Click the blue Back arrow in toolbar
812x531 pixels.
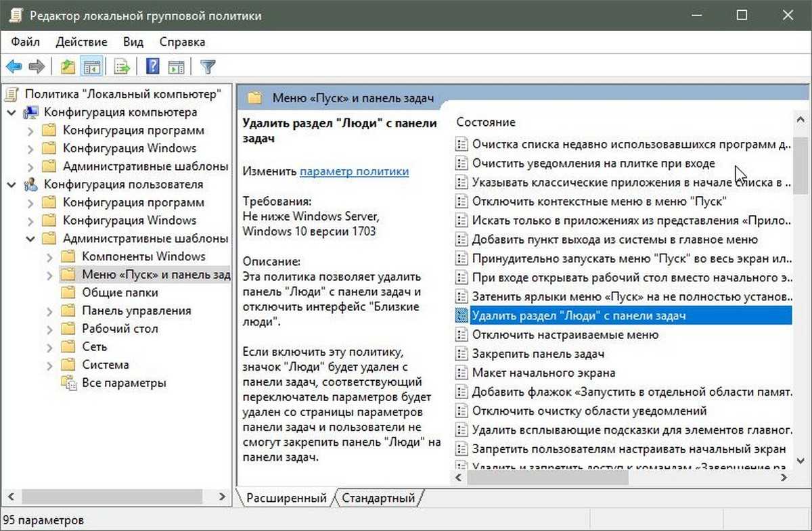(14, 66)
